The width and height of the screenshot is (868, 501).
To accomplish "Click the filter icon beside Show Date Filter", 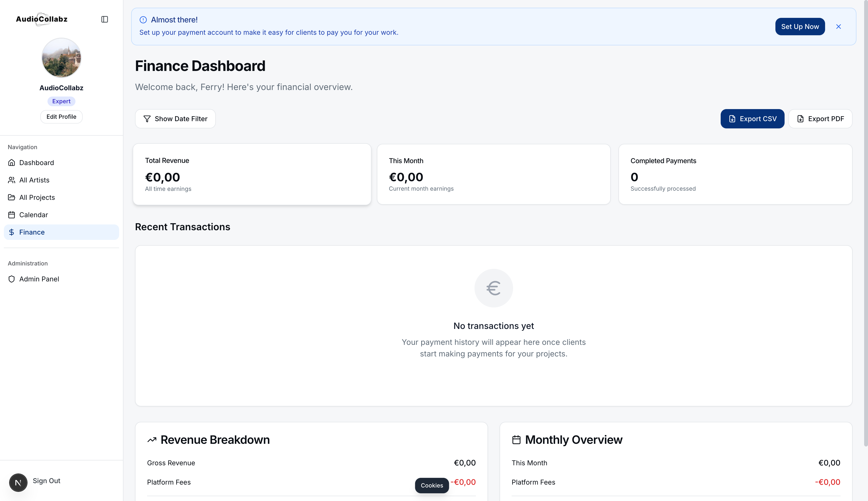I will point(147,118).
